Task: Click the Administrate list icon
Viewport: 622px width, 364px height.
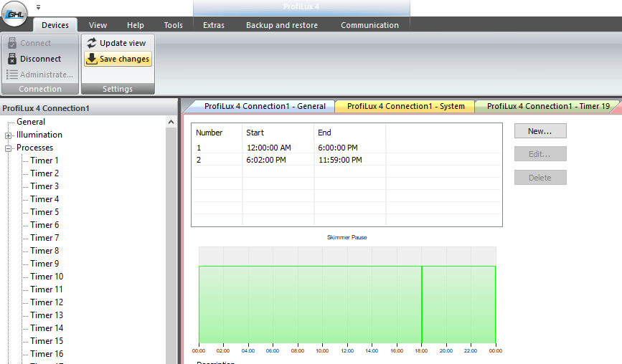Action: [x=12, y=75]
